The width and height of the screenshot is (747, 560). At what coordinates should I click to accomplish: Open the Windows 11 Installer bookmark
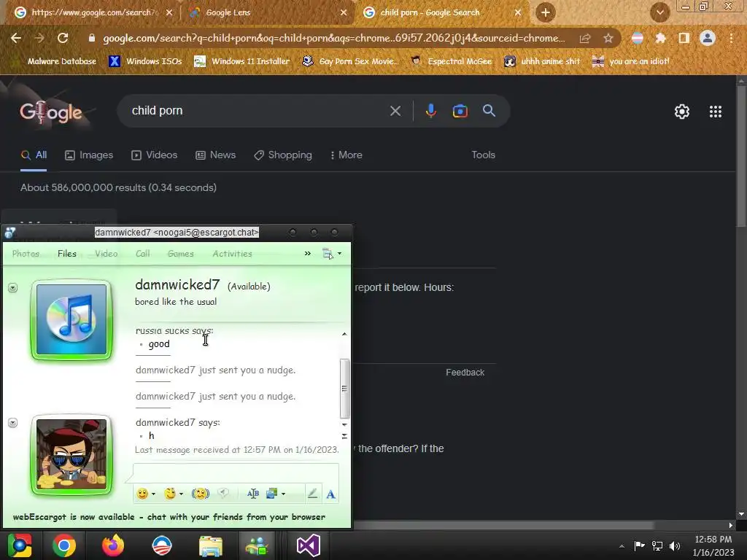click(242, 61)
